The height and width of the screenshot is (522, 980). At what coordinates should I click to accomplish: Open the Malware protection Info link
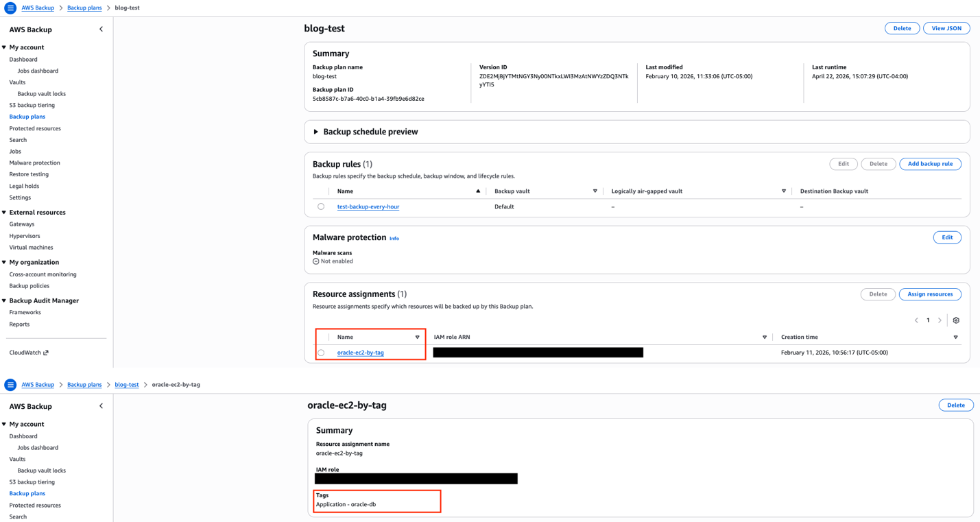pos(394,239)
